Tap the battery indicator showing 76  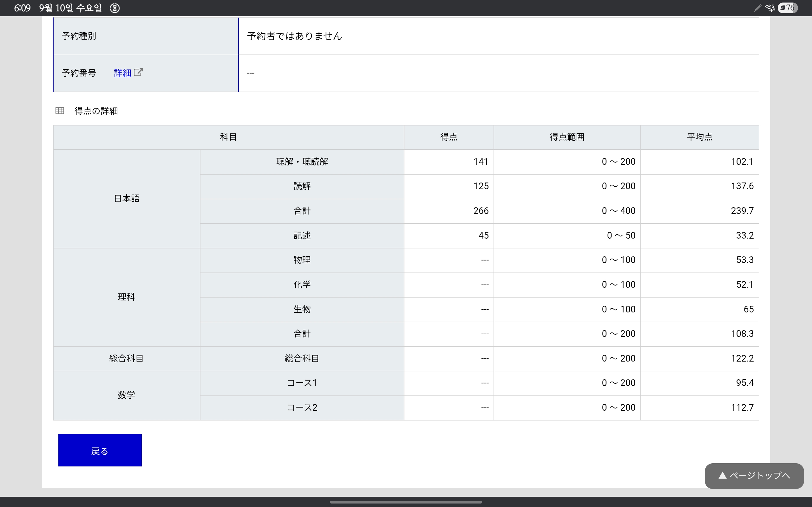pyautogui.click(x=788, y=8)
